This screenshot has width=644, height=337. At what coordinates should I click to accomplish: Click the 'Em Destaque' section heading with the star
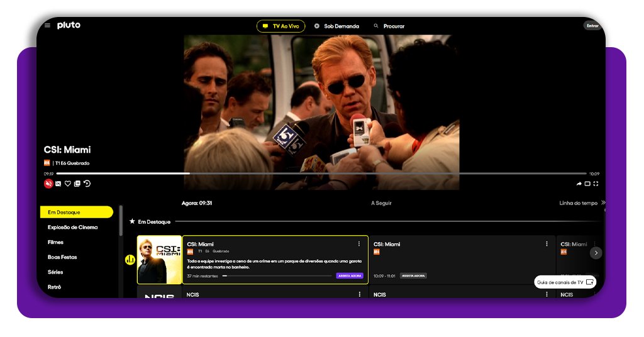pyautogui.click(x=150, y=222)
